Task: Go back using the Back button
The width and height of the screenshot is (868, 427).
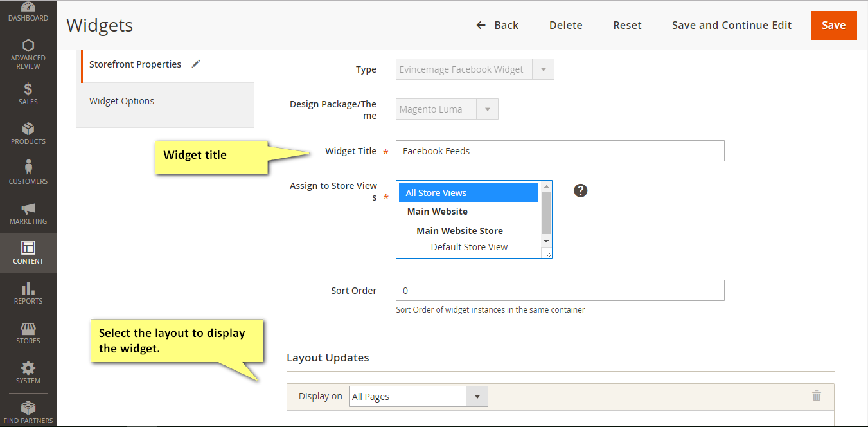Action: [x=497, y=25]
